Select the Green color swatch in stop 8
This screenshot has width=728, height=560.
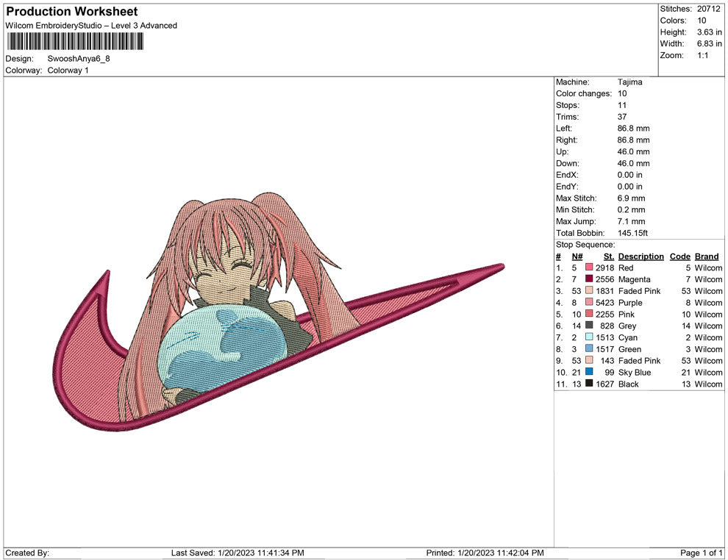[x=589, y=350]
